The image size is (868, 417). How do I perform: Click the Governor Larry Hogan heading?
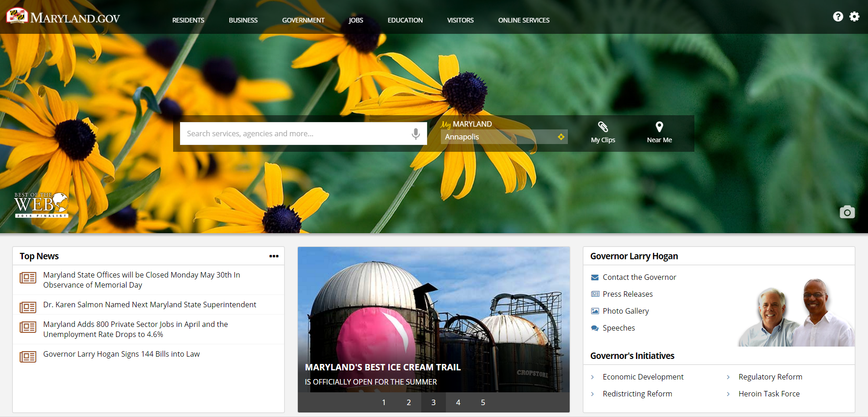pos(634,256)
